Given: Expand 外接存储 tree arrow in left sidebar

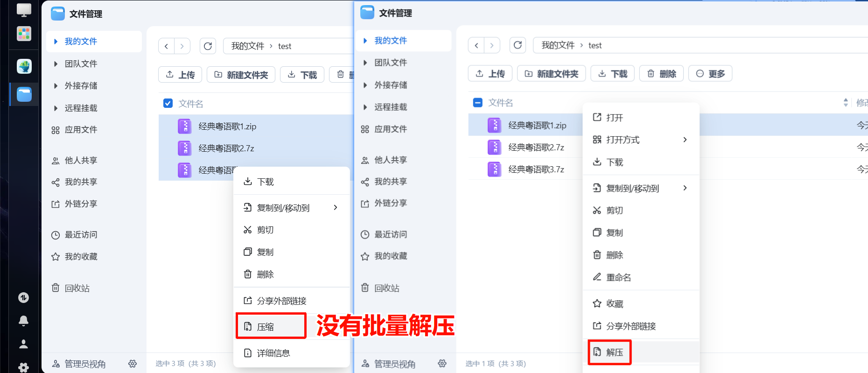Looking at the screenshot, I should [x=56, y=86].
